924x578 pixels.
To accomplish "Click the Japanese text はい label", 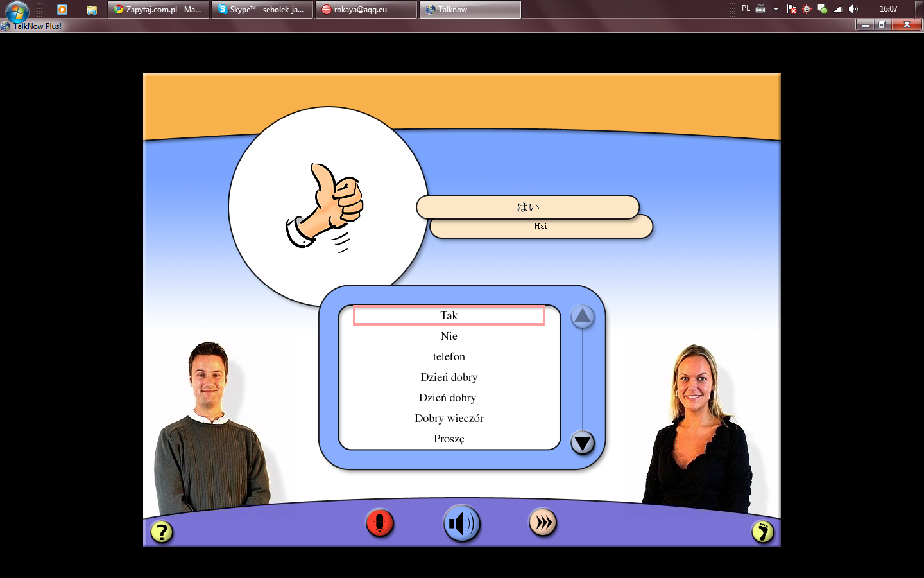I will 527,207.
